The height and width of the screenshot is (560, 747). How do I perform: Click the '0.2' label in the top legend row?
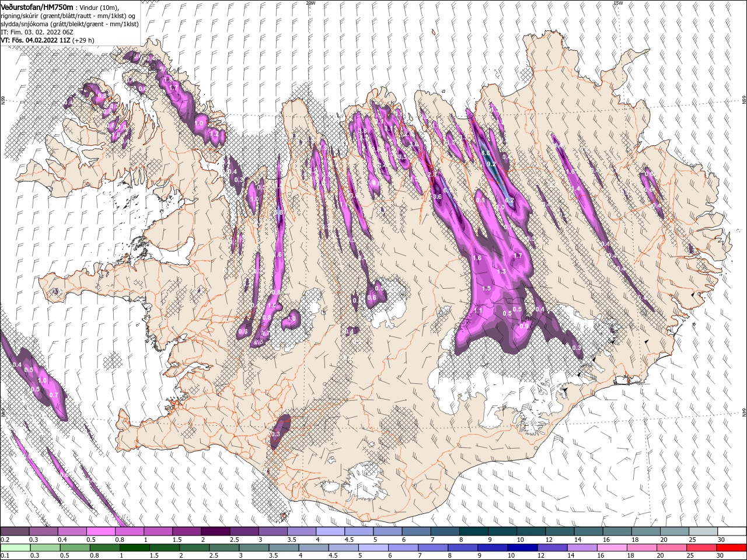click(x=4, y=540)
